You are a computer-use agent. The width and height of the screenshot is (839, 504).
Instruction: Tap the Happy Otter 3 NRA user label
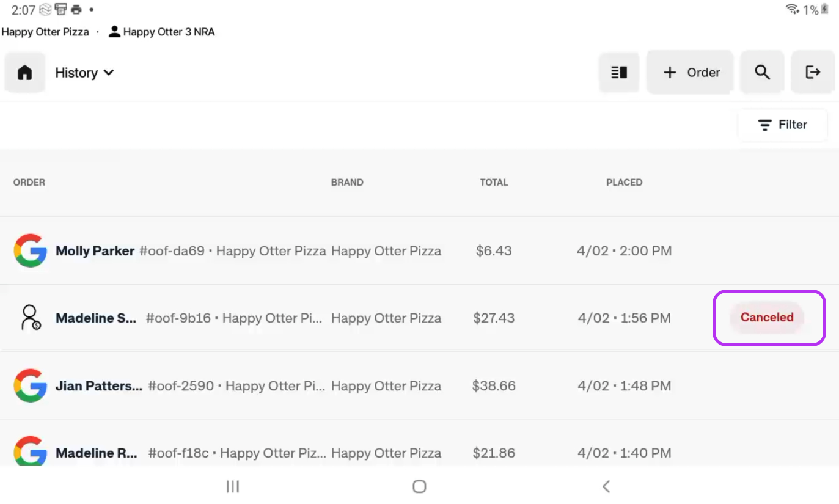click(x=162, y=32)
